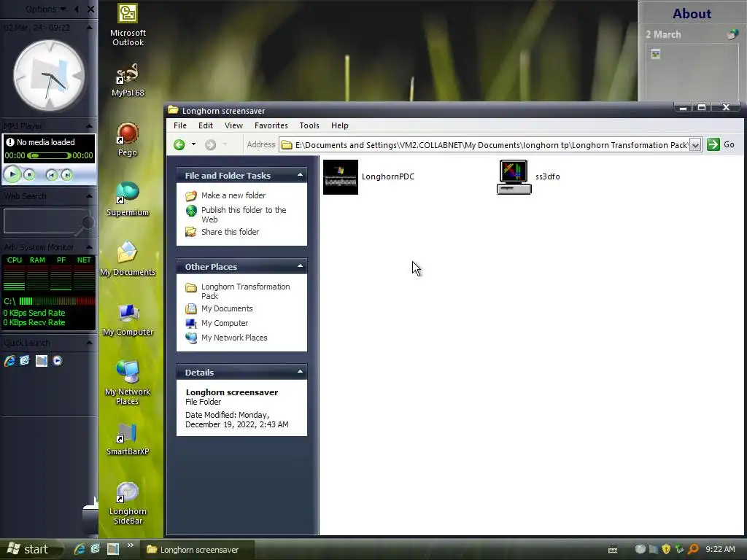747x560 pixels.
Task: Collapse the Adv System Monitor panel
Action: click(x=89, y=246)
